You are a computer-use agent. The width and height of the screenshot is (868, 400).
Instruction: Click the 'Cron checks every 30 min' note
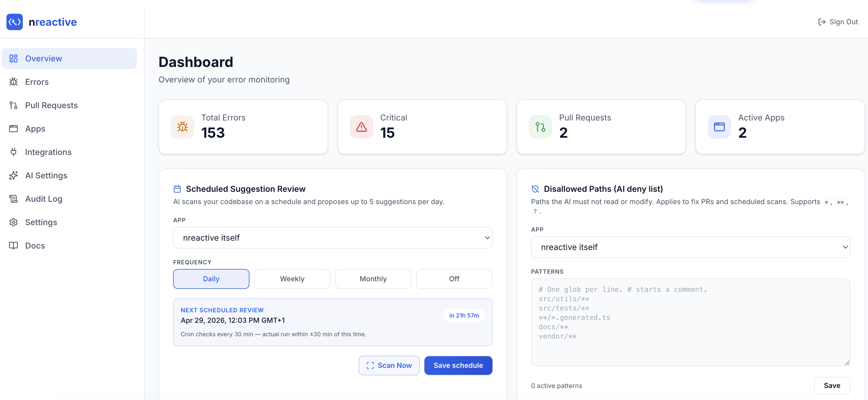pos(273,334)
